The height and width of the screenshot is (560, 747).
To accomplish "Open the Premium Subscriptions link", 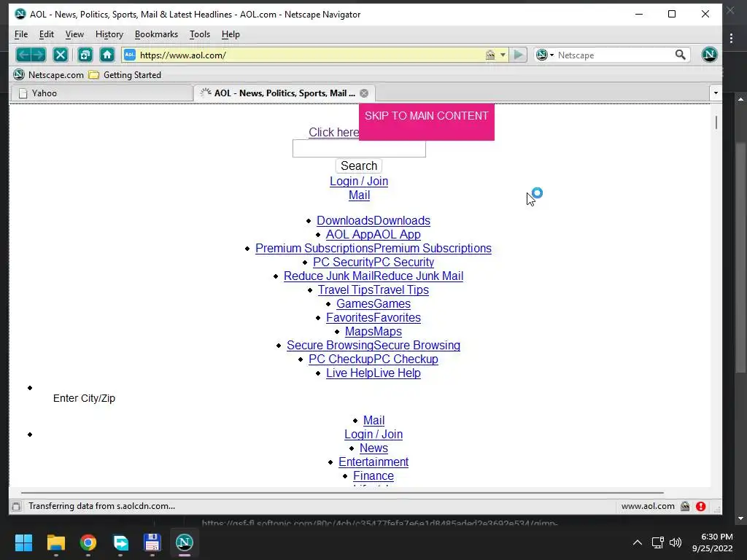I will pyautogui.click(x=373, y=248).
